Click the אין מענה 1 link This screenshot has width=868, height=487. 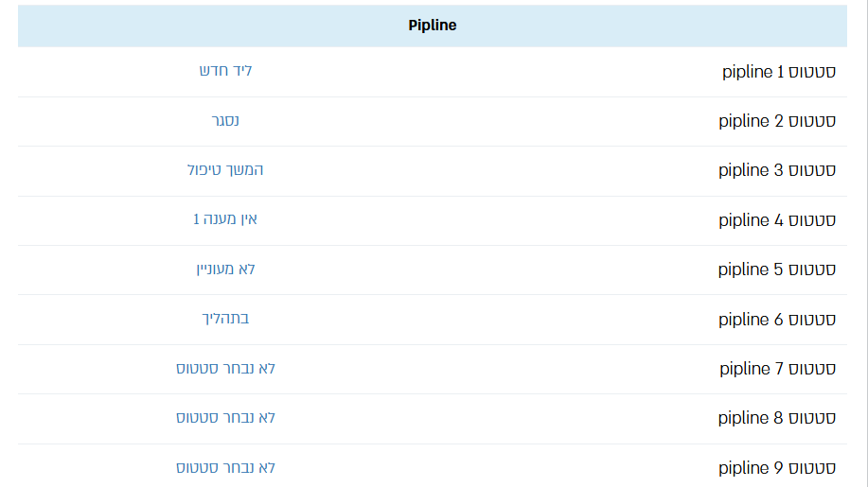pos(225,219)
